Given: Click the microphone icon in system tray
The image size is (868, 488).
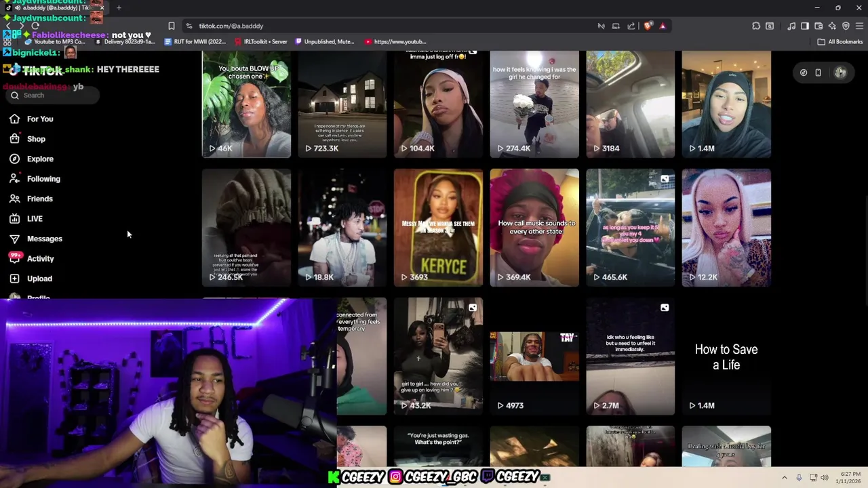Looking at the screenshot, I should tap(799, 478).
